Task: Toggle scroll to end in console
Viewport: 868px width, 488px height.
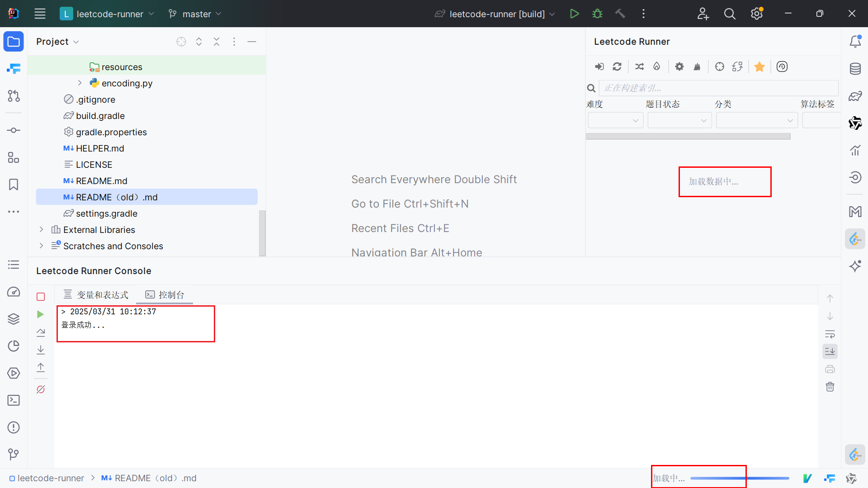Action: (x=830, y=351)
